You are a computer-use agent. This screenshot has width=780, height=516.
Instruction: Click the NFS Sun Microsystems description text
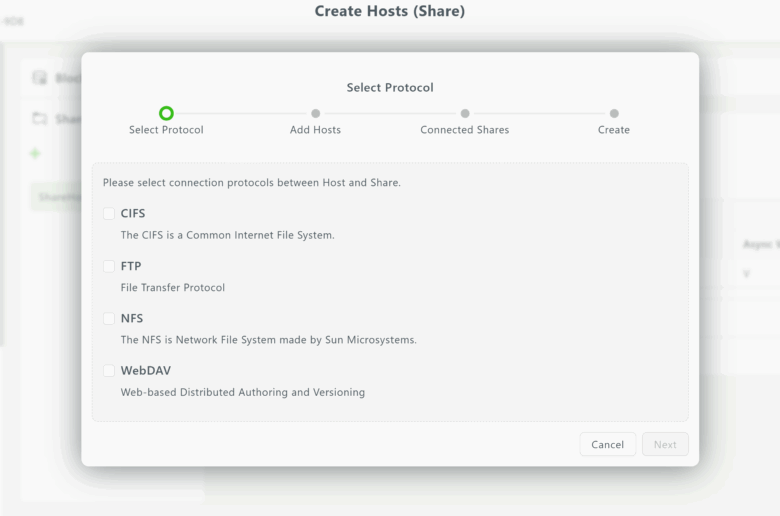(268, 340)
